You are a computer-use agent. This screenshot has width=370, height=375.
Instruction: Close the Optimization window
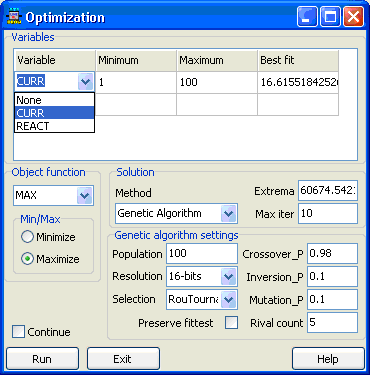tap(354, 17)
